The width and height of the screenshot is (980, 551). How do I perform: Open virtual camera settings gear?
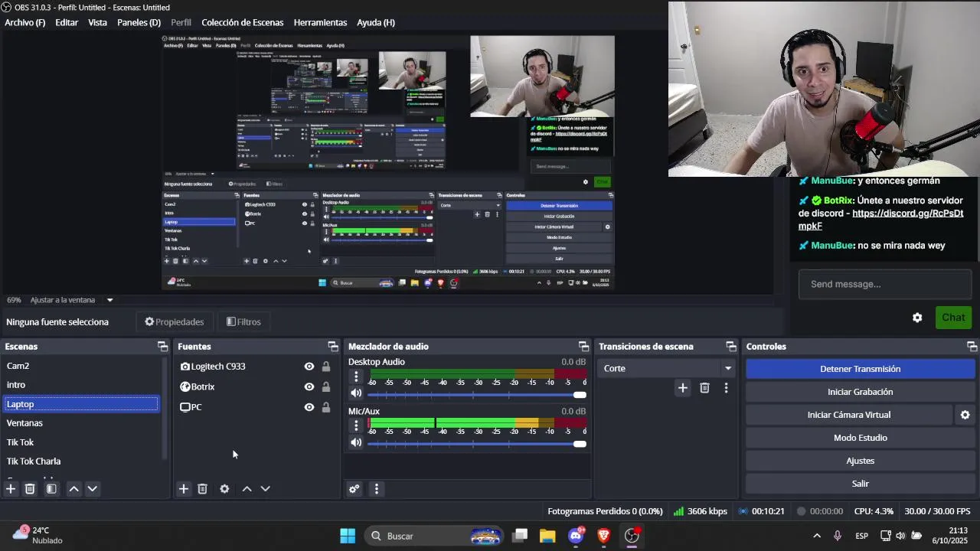point(965,415)
